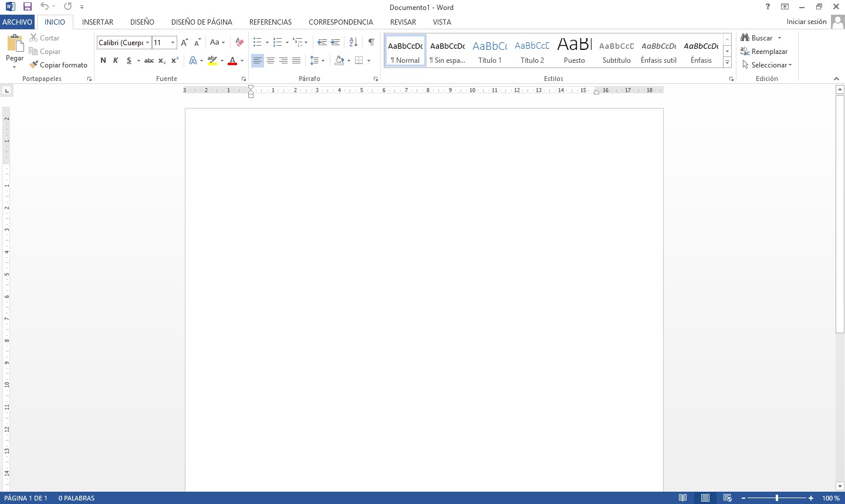Viewport: 845px width, 504px height.
Task: Click the Word Help question mark icon
Action: point(768,6)
